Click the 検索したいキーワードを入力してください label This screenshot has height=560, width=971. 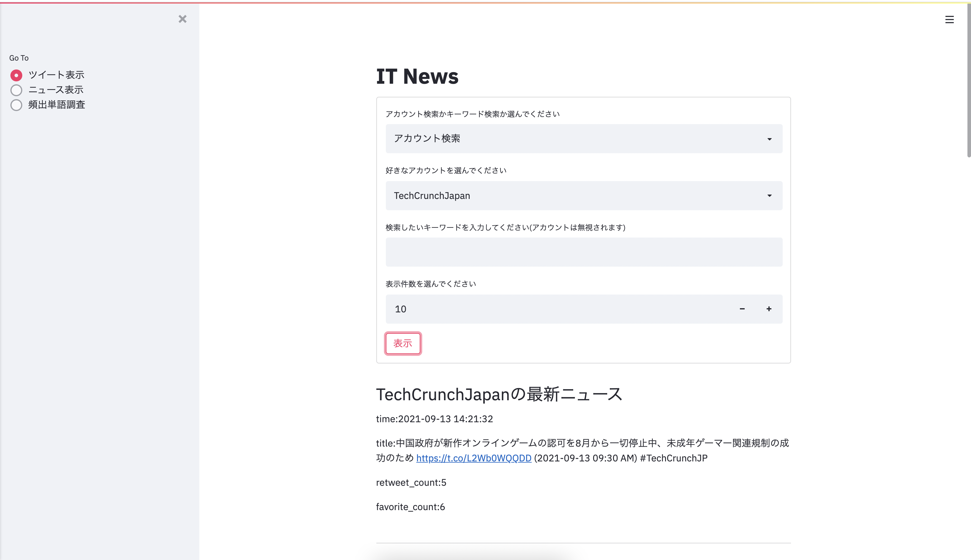tap(505, 227)
